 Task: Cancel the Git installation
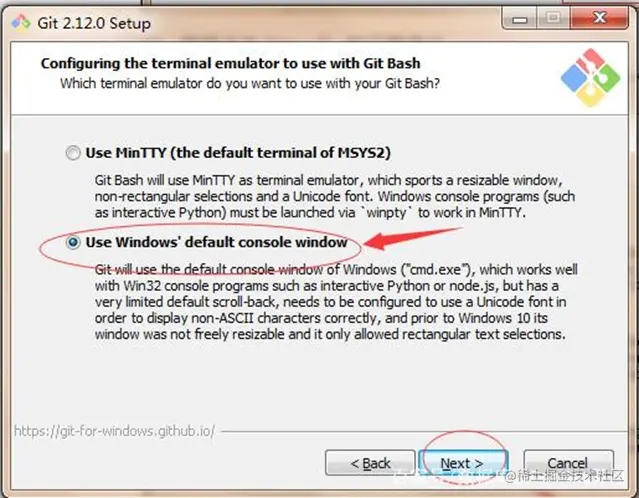point(568,463)
